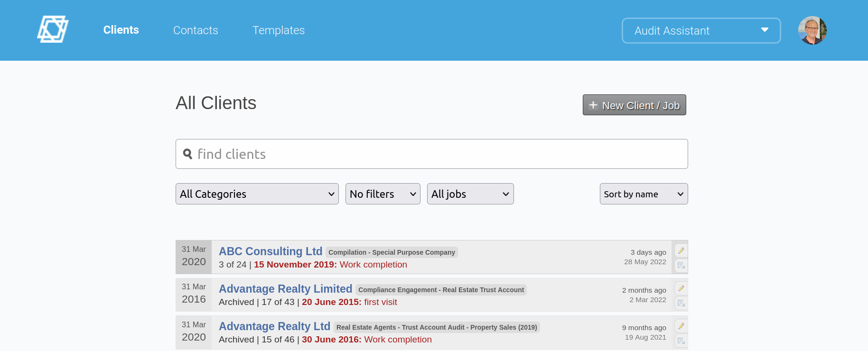Edit the Advantage Realty Ltd 2020 job
Screen dimensions: 868x351
click(681, 326)
